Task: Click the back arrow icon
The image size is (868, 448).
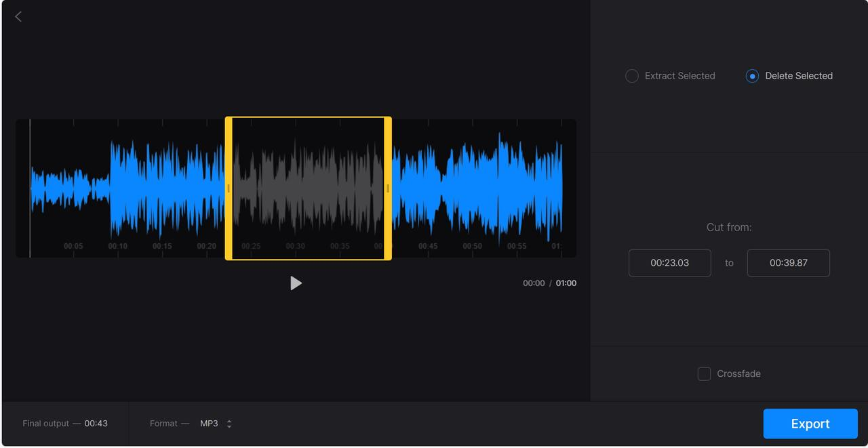Action: coord(18,17)
